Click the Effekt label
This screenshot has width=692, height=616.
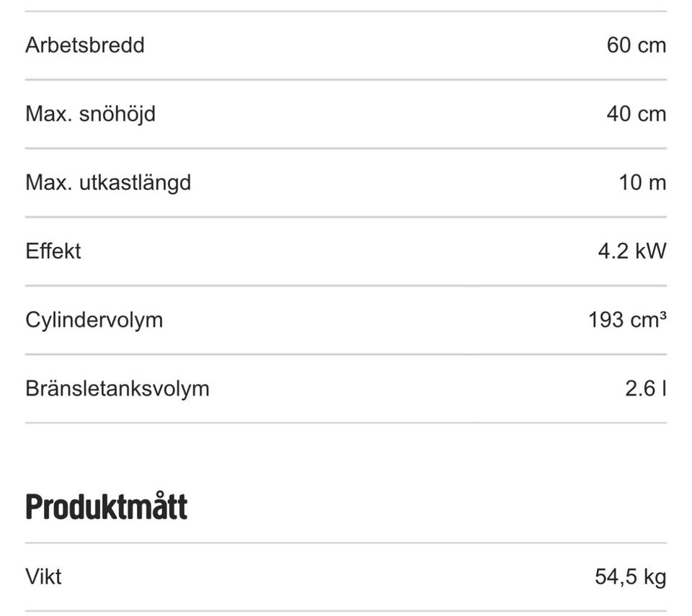(53, 251)
